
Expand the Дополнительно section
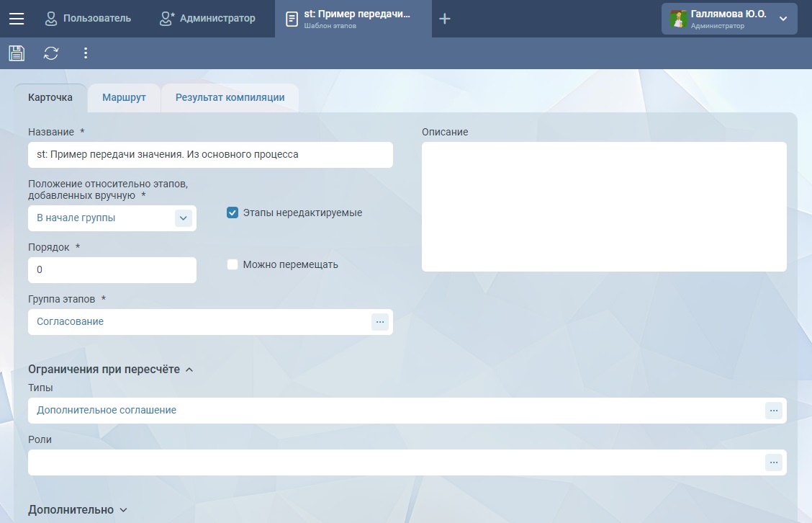(123, 510)
